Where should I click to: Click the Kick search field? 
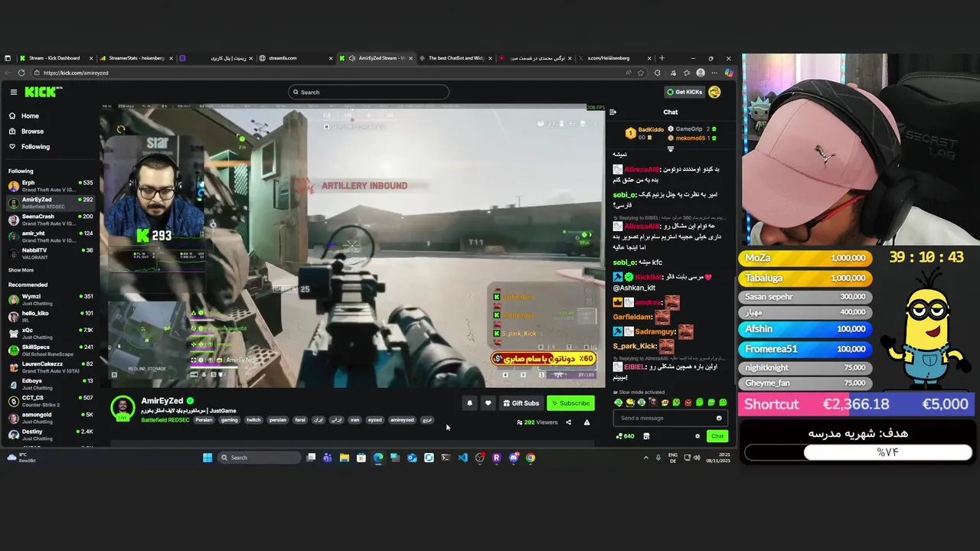[368, 92]
